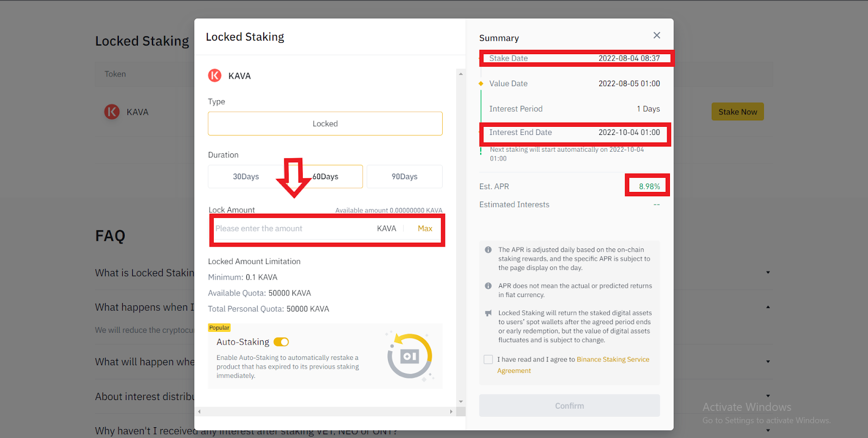Click the dialog scrollbar up arrow
868x438 pixels.
tap(461, 74)
